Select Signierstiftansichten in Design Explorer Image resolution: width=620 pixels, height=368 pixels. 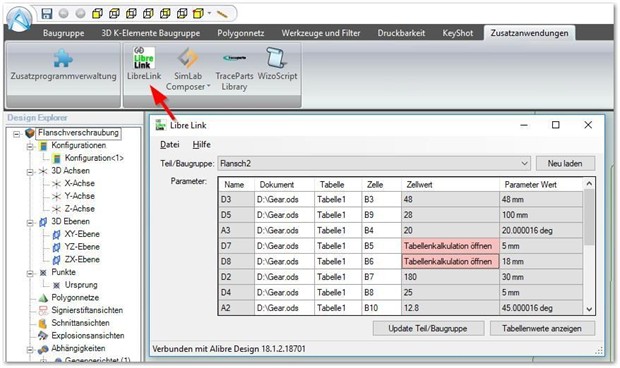click(x=87, y=310)
